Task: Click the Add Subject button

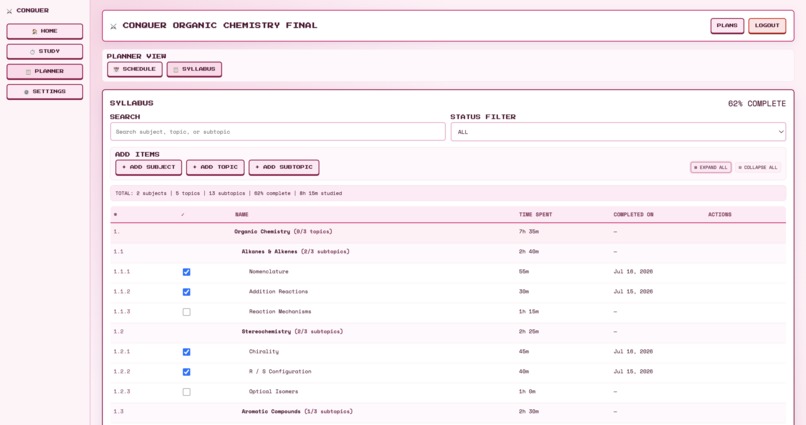Action: point(149,167)
